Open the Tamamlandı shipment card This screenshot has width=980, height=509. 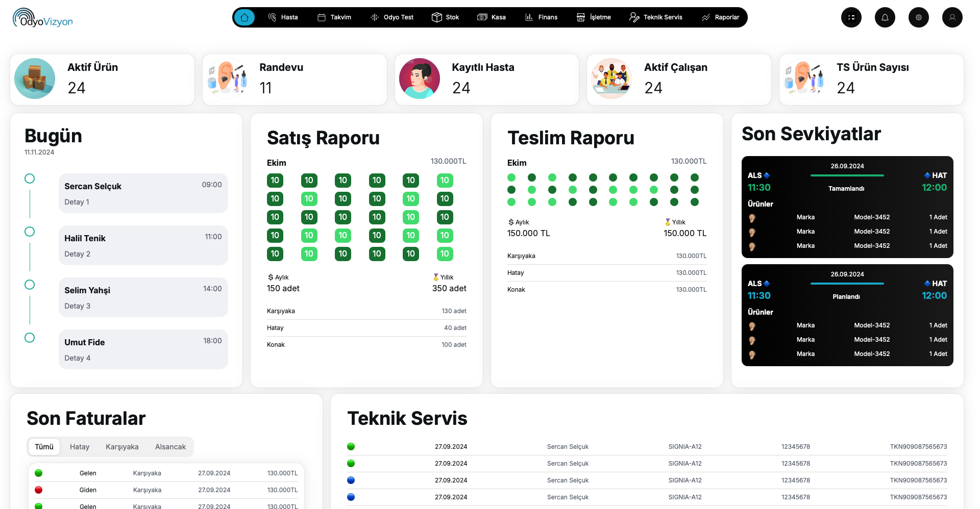click(x=847, y=207)
